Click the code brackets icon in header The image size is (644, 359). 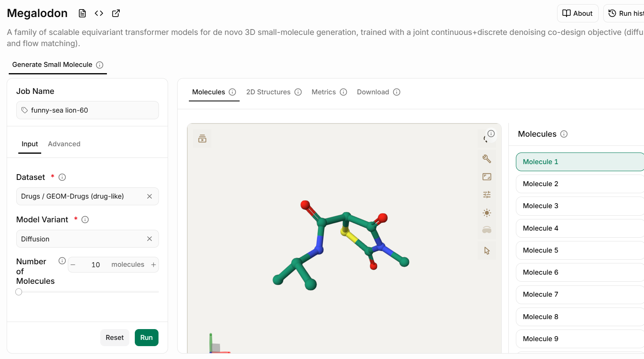[99, 13]
